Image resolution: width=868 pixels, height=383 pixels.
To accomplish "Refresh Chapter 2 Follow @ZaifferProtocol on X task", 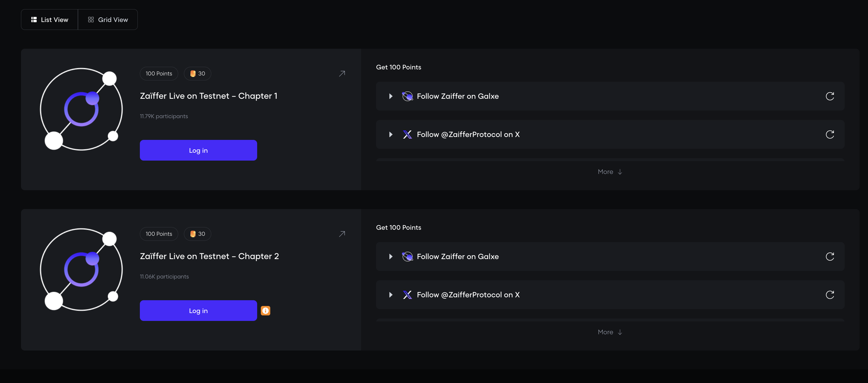I will tap(830, 295).
